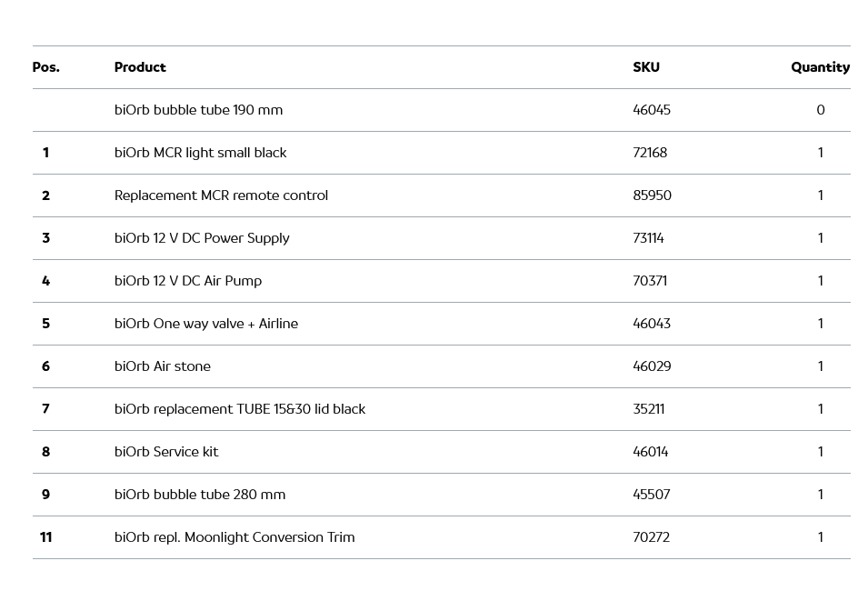Click the biOrb Air stone product
868x601 pixels.
tap(163, 366)
